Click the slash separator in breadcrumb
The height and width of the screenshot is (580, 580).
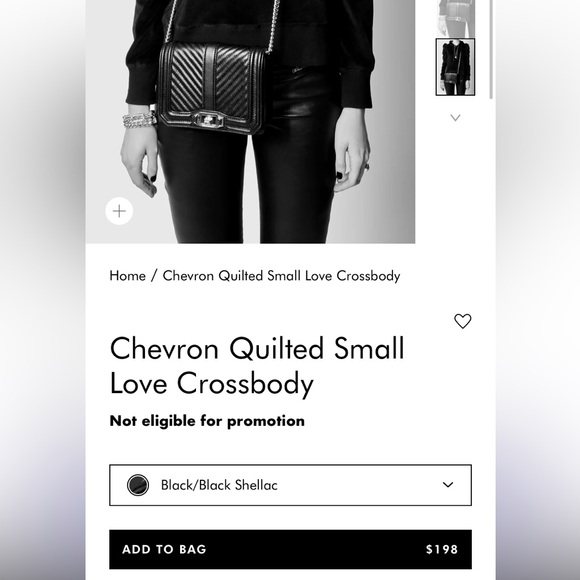pyautogui.click(x=154, y=276)
